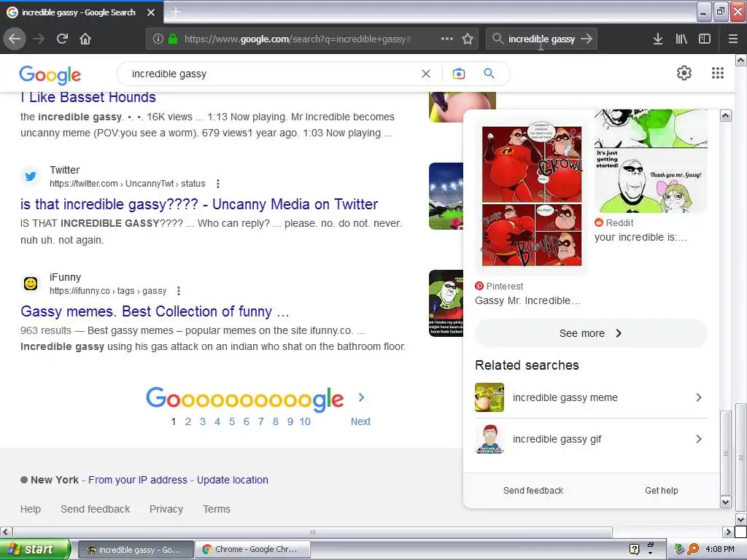Viewport: 747px width, 560px height.
Task: Open footer Help link
Action: [31, 509]
